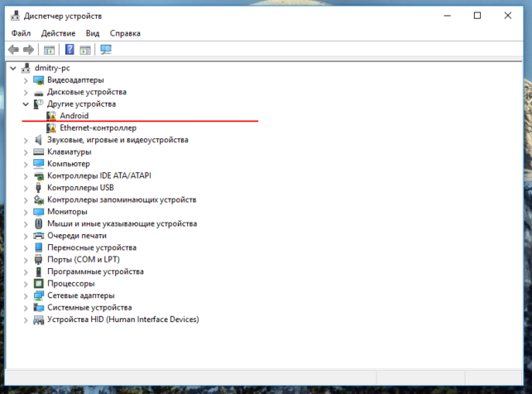Select the Процессоры label
This screenshot has width=532, height=394.
click(71, 284)
